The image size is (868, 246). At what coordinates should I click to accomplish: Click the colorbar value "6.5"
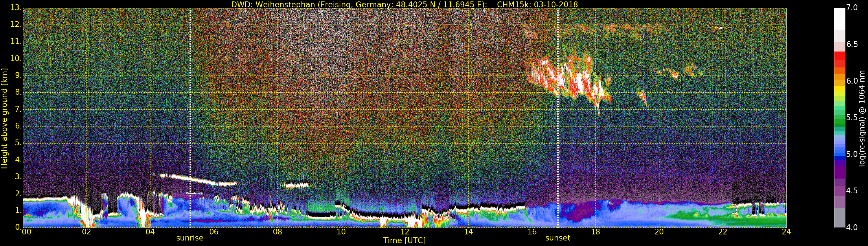click(852, 45)
